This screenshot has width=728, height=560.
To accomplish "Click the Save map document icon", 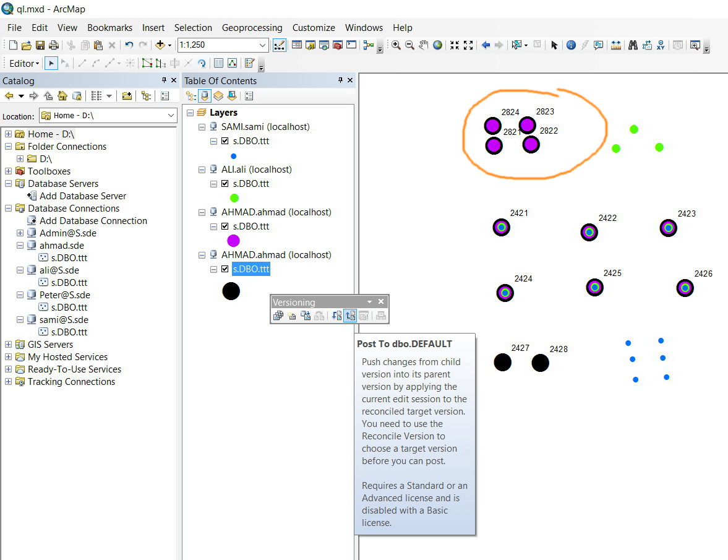I will (40, 45).
